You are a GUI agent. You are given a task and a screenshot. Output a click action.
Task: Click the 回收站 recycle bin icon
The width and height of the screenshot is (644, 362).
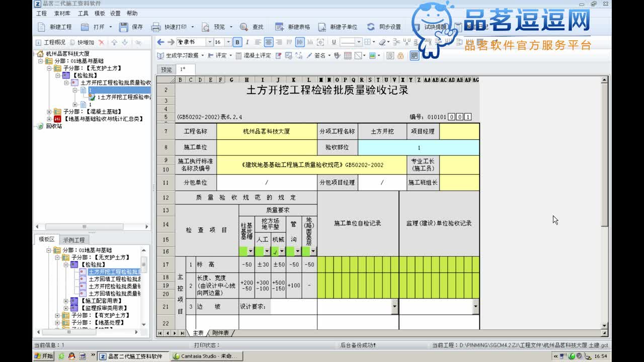click(40, 126)
